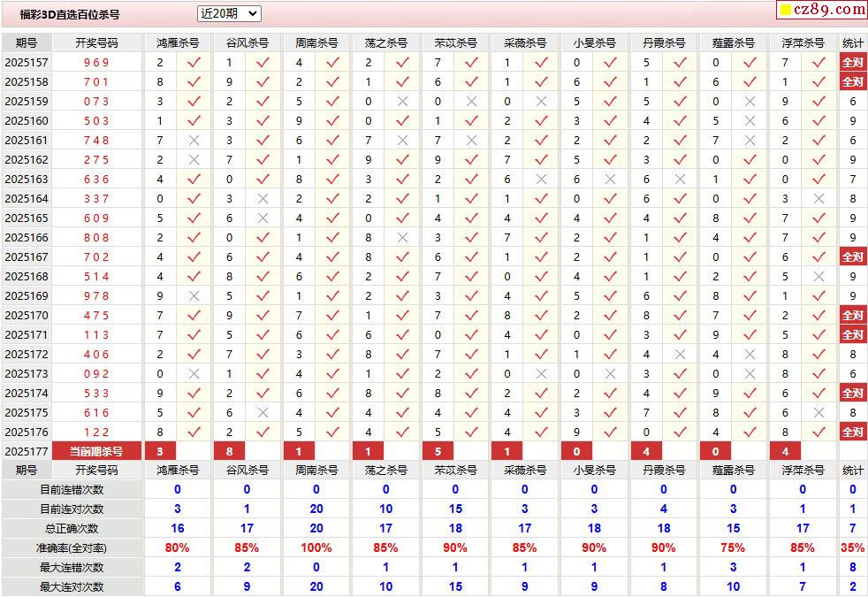Click the red check under 小旻杀号 for 2025167

pyautogui.click(x=610, y=257)
